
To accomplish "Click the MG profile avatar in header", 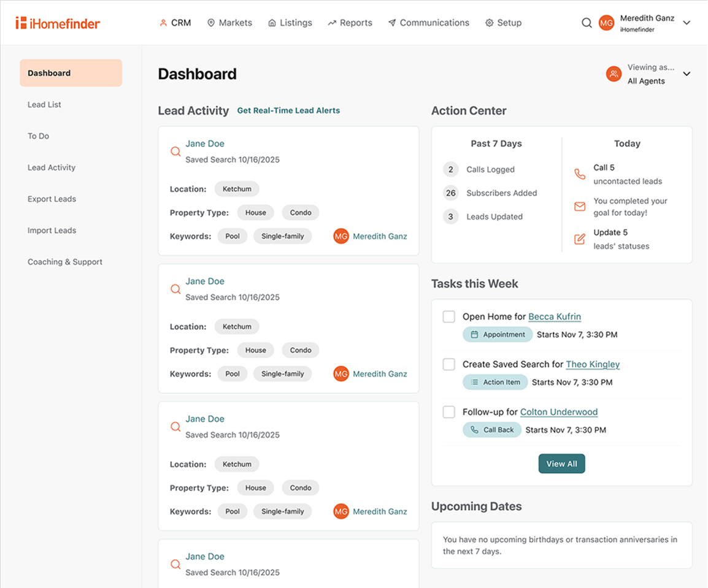I will click(606, 23).
